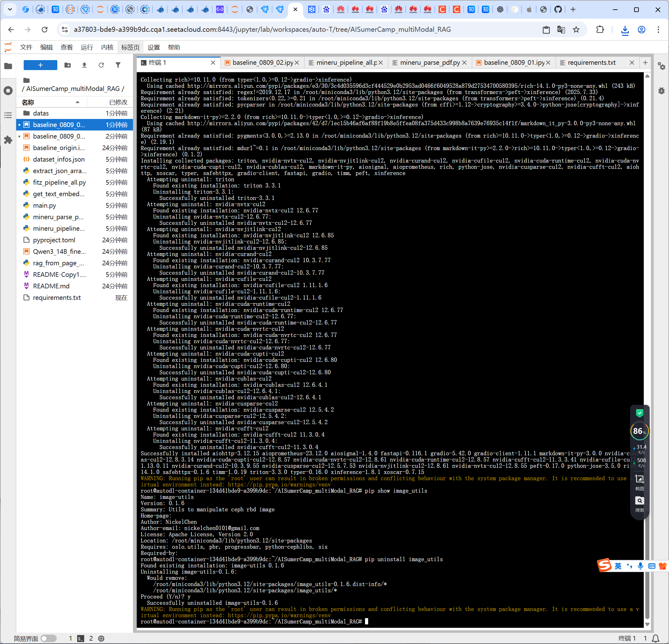Click the kernel chip icon in status bar

pos(101,638)
